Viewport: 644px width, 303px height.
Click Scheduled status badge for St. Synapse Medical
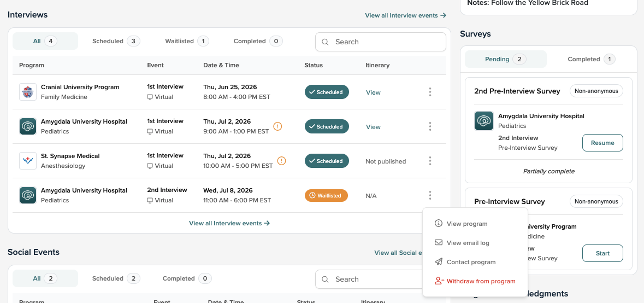coord(327,161)
